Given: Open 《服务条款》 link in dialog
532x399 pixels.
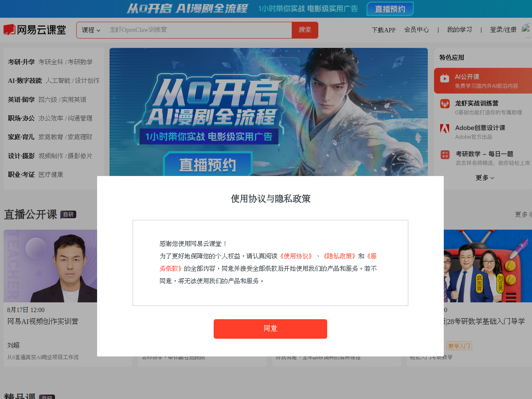Looking at the screenshot, I should [x=268, y=262].
